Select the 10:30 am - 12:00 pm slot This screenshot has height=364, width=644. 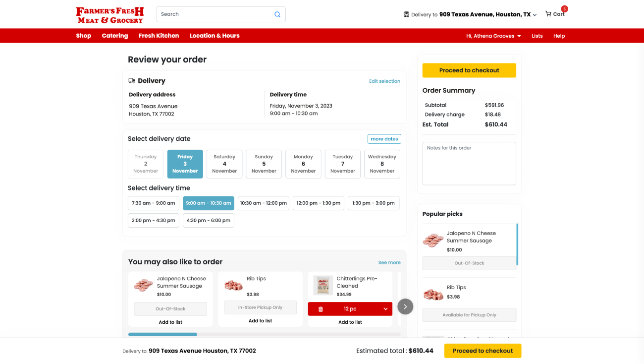(x=264, y=203)
